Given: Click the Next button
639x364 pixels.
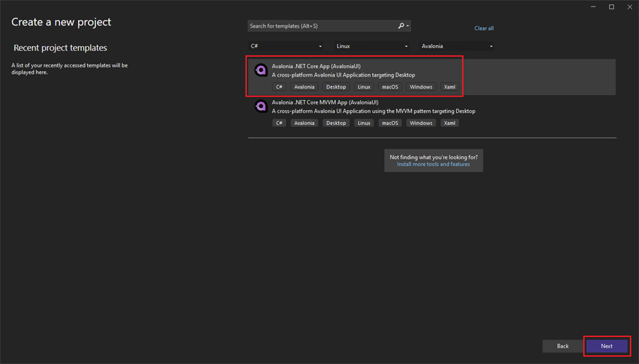Looking at the screenshot, I should pyautogui.click(x=606, y=346).
